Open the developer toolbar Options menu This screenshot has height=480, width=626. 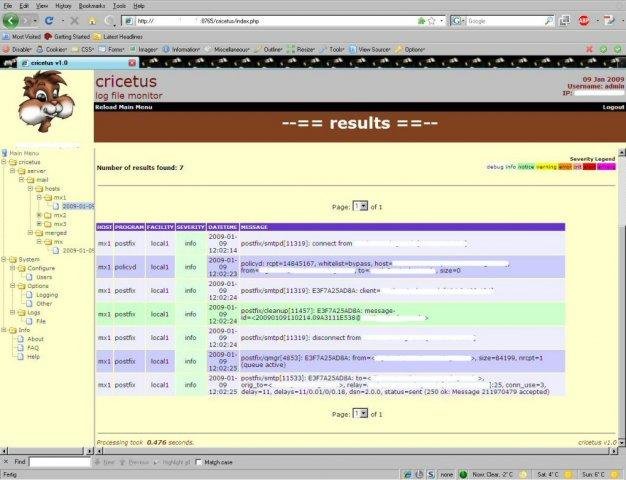click(410, 50)
